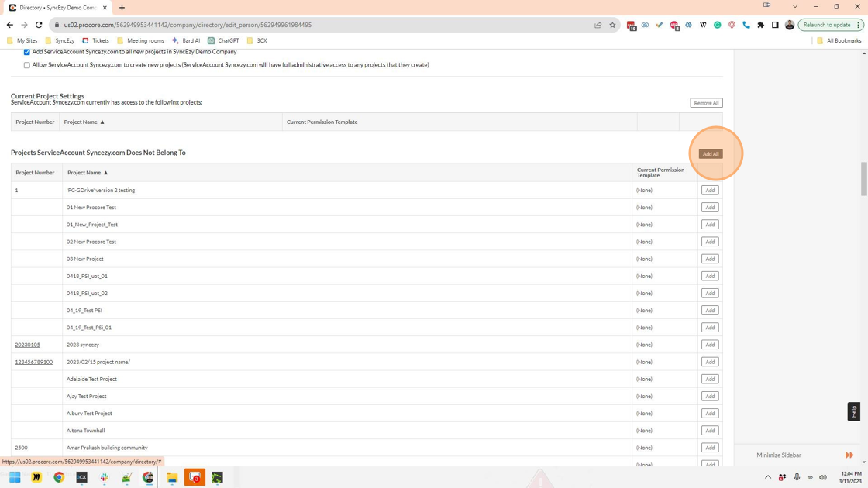Open the Tickets bookmark
The height and width of the screenshot is (488, 868).
[95, 40]
